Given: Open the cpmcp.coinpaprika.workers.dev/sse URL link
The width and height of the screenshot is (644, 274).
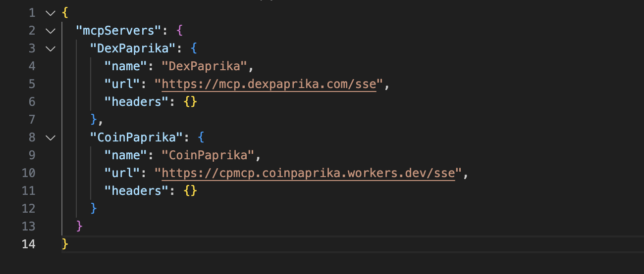Looking at the screenshot, I should (x=308, y=173).
